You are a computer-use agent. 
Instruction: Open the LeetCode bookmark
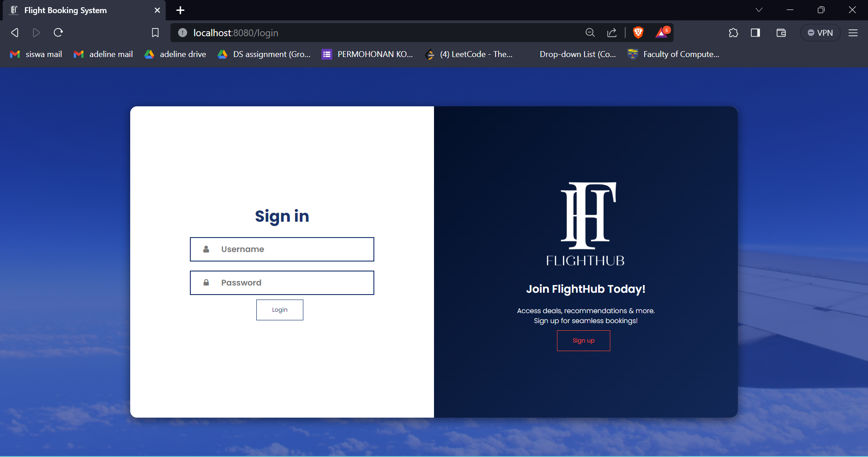pos(469,54)
